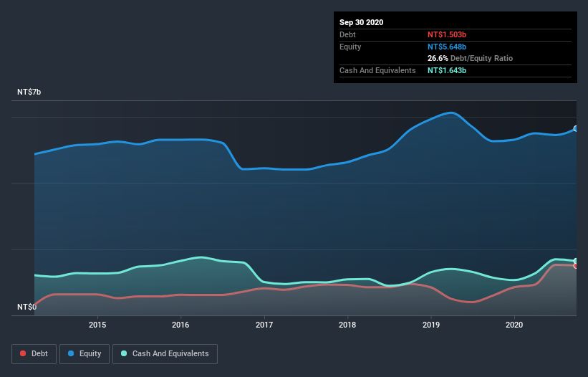Click the 2018 x-axis label
The height and width of the screenshot is (377, 588).
point(347,325)
